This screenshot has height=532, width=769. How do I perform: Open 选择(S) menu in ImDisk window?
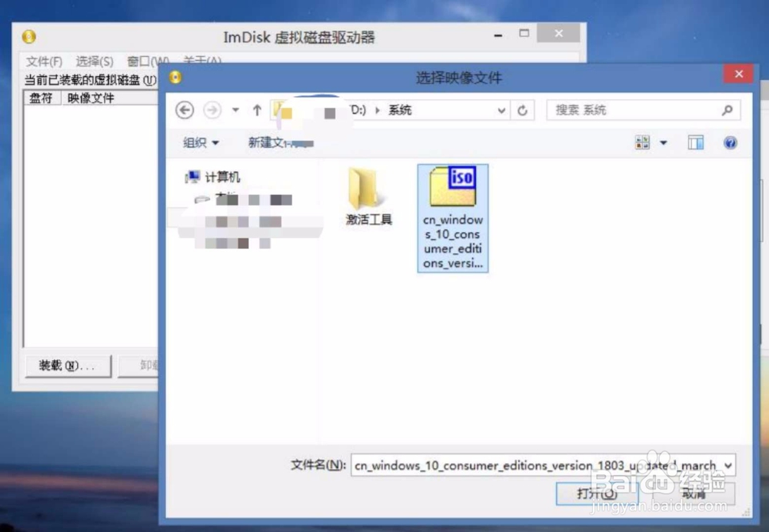(94, 62)
